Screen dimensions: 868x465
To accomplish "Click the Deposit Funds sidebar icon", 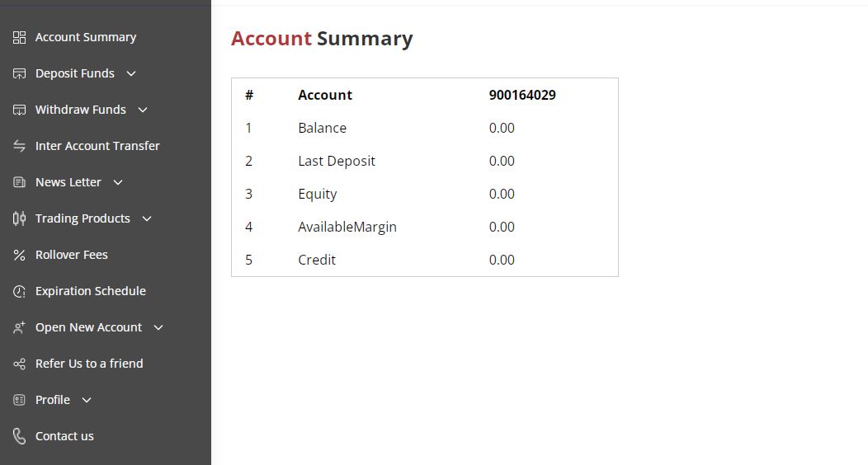I will pos(19,73).
